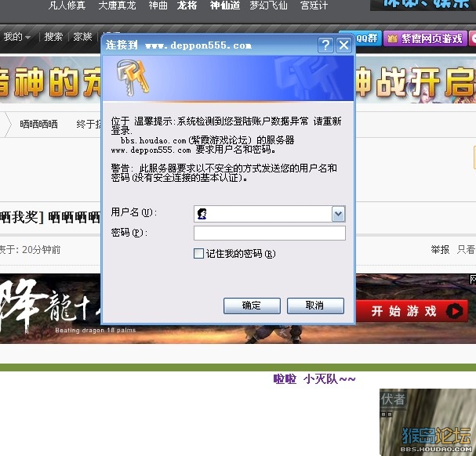Image resolution: width=476 pixels, height=456 pixels.
Task: Click the 20分钟前 post time text
Action: point(42,250)
